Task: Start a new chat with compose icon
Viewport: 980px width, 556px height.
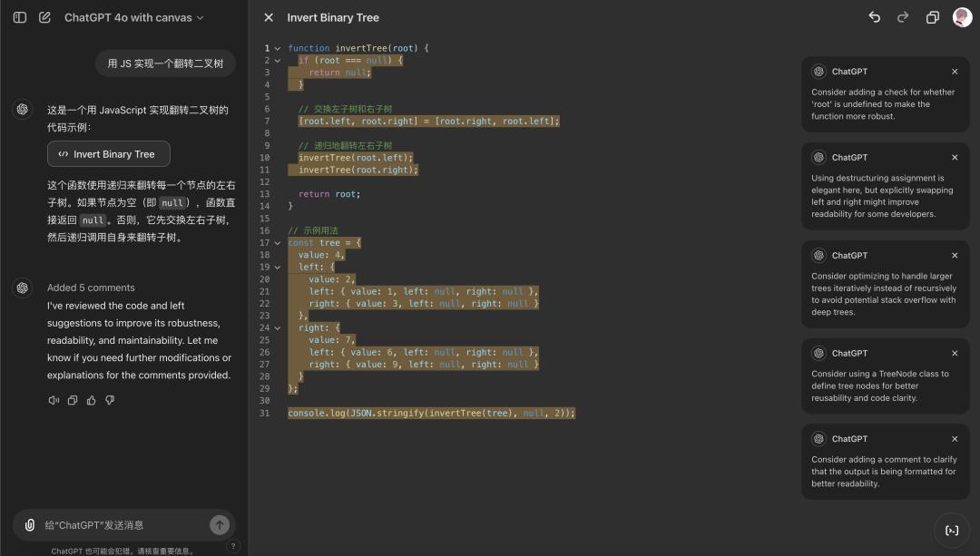Action: point(44,17)
